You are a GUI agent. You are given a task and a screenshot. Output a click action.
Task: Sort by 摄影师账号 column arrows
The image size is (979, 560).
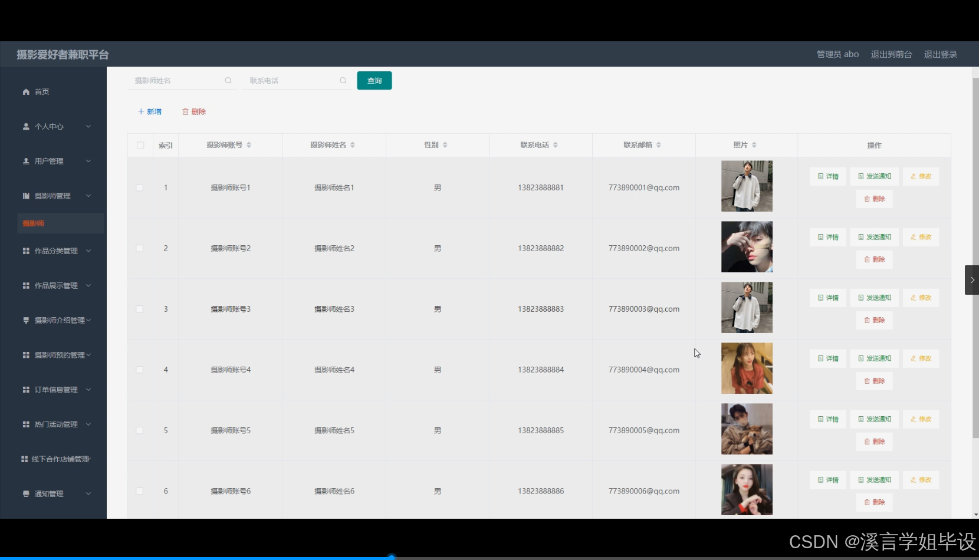[x=249, y=145]
